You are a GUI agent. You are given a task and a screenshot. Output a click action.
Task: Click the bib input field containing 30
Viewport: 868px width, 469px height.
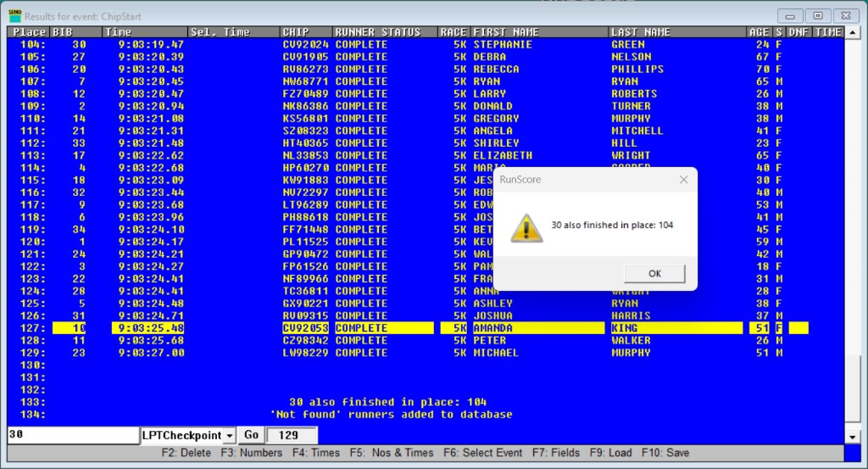click(73, 435)
